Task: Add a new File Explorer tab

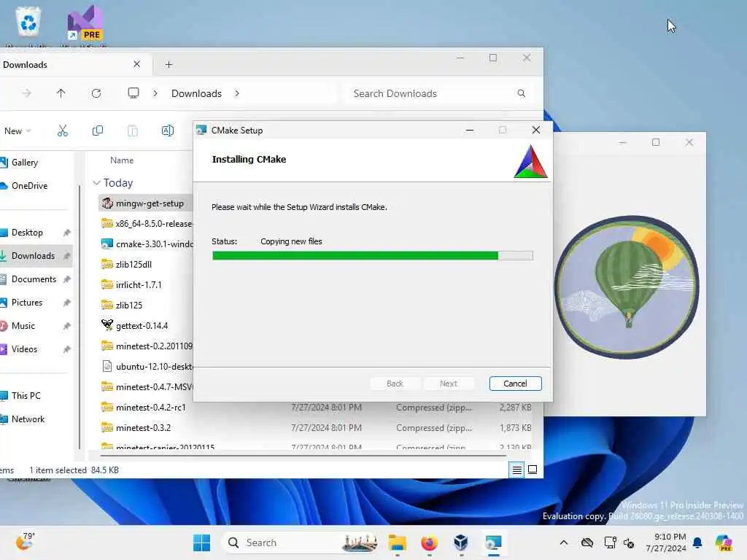Action: (x=169, y=65)
